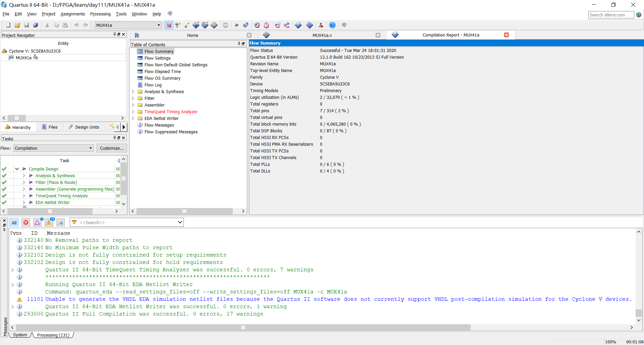This screenshot has width=644, height=345.
Task: Close the Compilation Report tab
Action: 506,35
